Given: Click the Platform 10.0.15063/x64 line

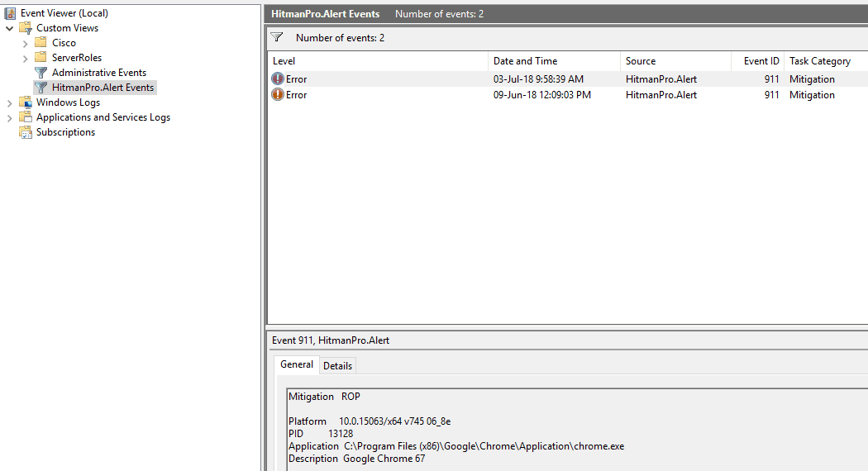Looking at the screenshot, I should pos(370,421).
